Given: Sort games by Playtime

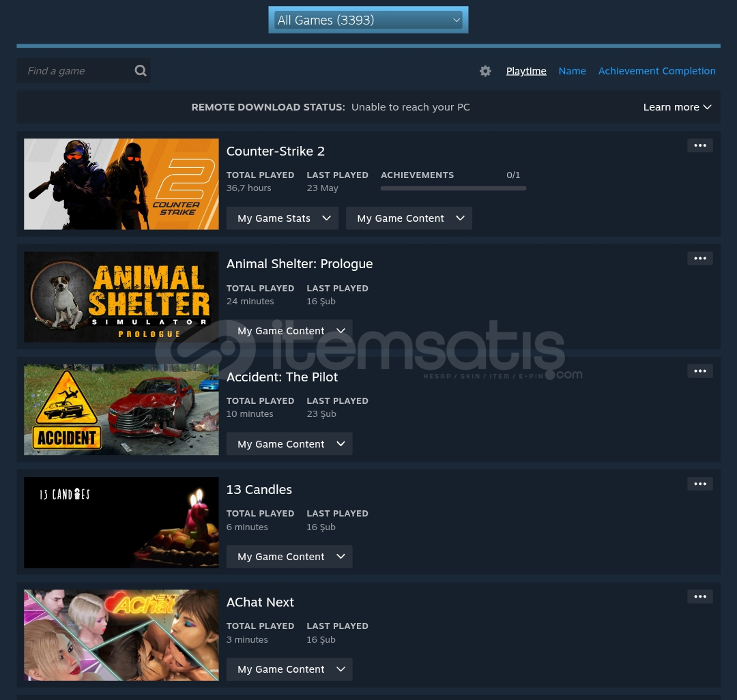Looking at the screenshot, I should point(526,71).
